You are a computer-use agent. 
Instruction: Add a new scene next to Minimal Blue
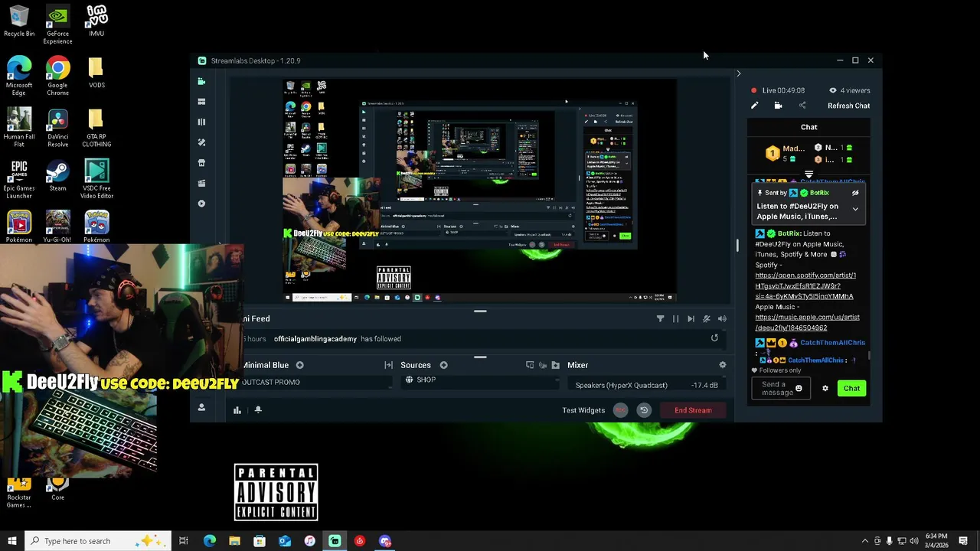pos(300,365)
